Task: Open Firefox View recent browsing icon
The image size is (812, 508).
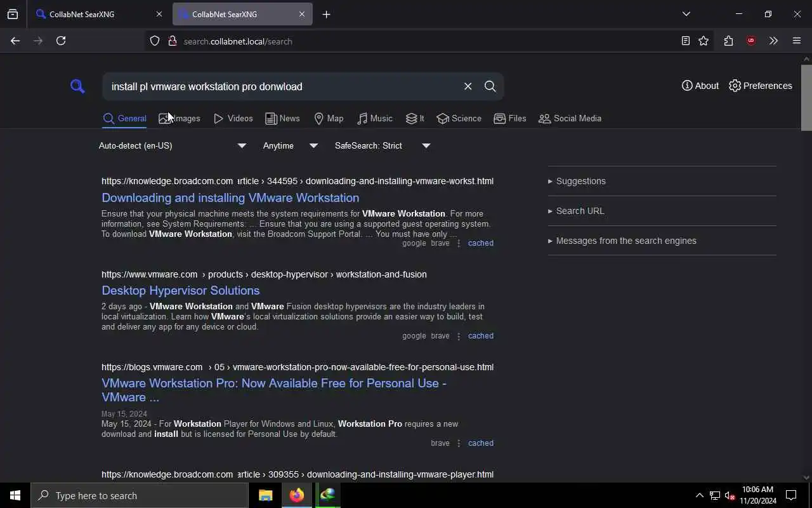Action: coord(13,14)
